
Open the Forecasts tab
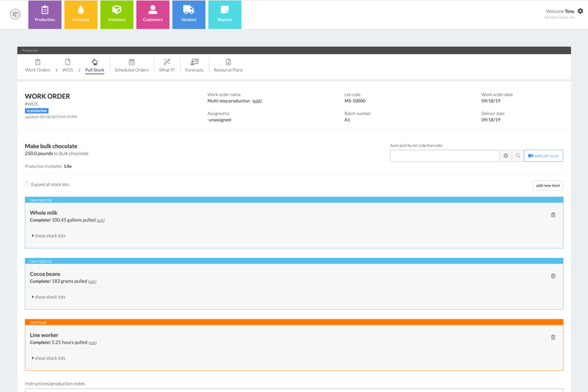coord(194,65)
